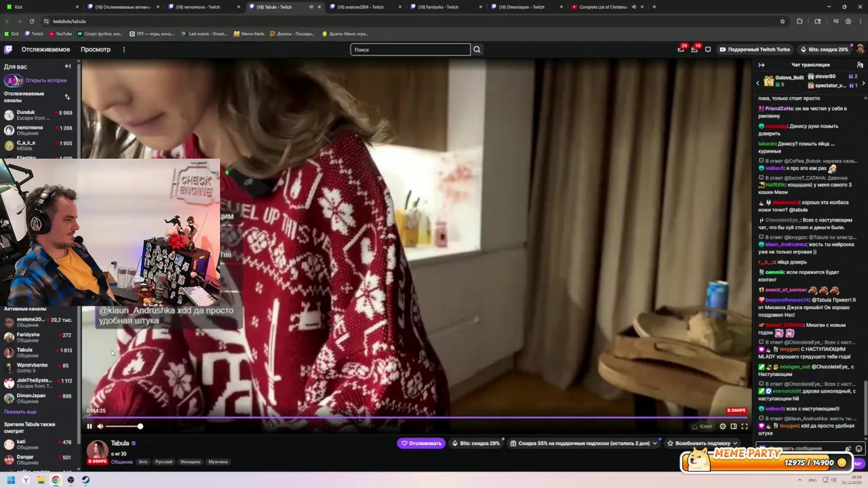Viewport: 868px width, 488px height.
Task: Open the three-dot more menu beside Просмотр
Action: click(123, 49)
